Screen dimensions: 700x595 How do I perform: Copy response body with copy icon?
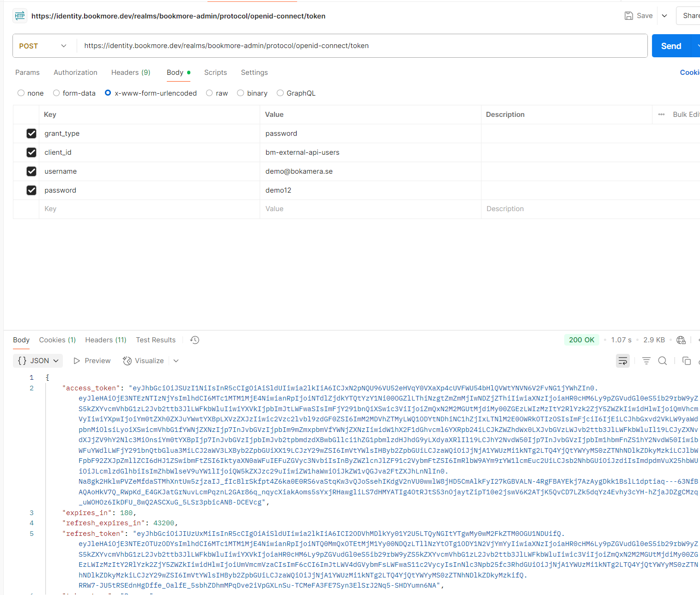click(687, 361)
